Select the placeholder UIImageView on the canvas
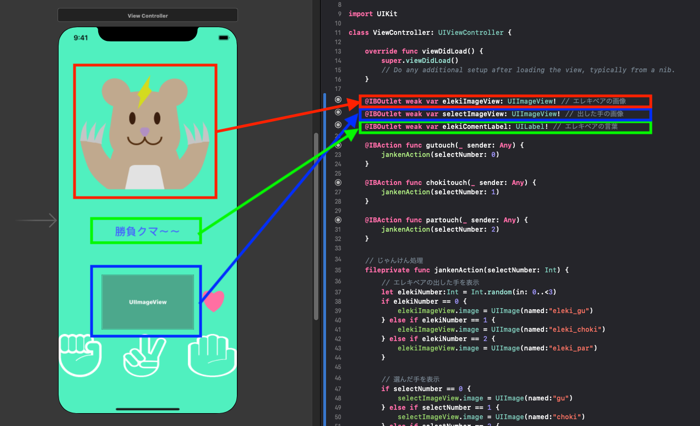This screenshot has width=700, height=426. click(x=148, y=302)
